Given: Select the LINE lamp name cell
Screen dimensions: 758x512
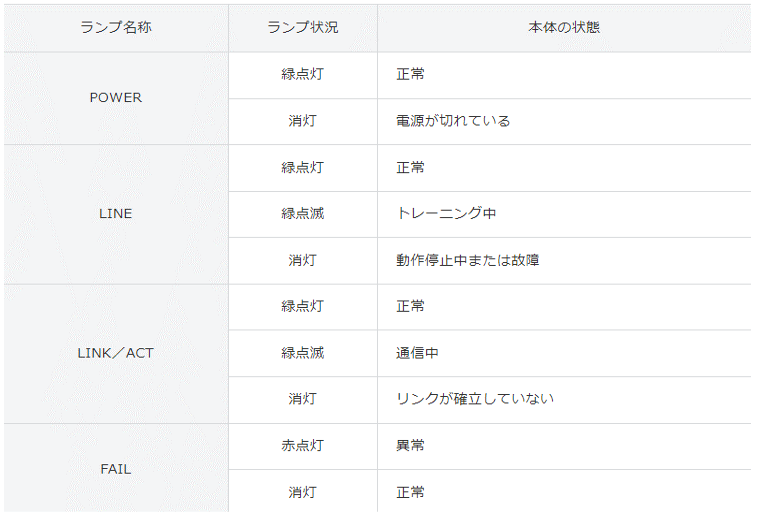Looking at the screenshot, I should 116,214.
